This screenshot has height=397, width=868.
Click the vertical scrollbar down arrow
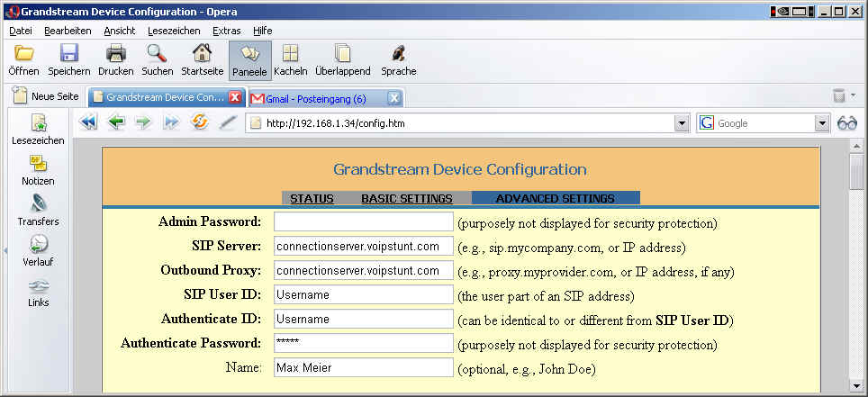[x=856, y=385]
